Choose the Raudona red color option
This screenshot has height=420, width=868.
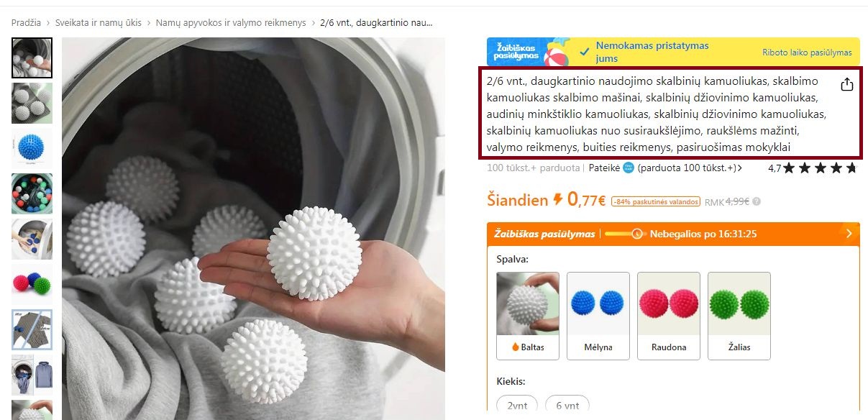(668, 316)
